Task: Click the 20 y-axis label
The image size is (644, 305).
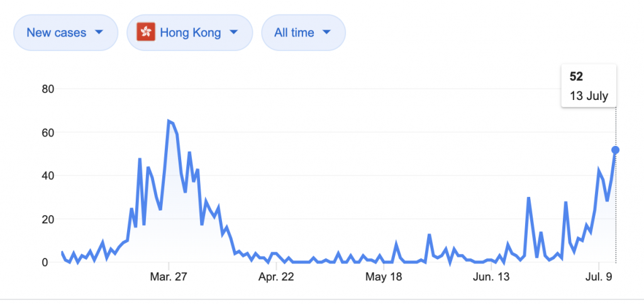Action: coord(48,219)
